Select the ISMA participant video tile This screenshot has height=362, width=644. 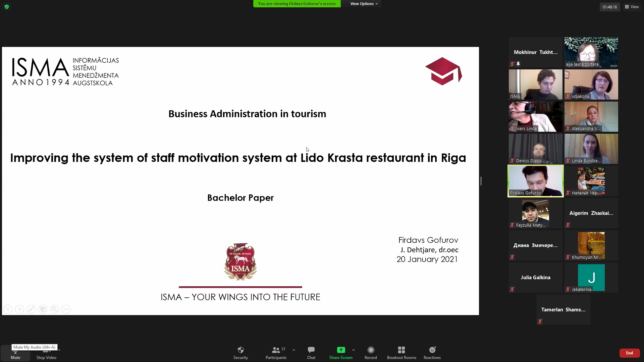coord(535,84)
